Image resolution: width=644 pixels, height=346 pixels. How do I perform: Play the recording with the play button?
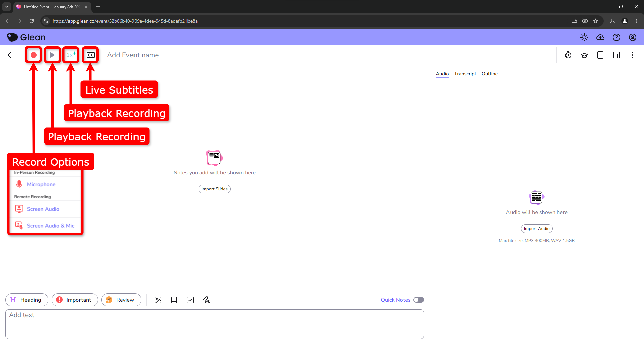pos(52,55)
